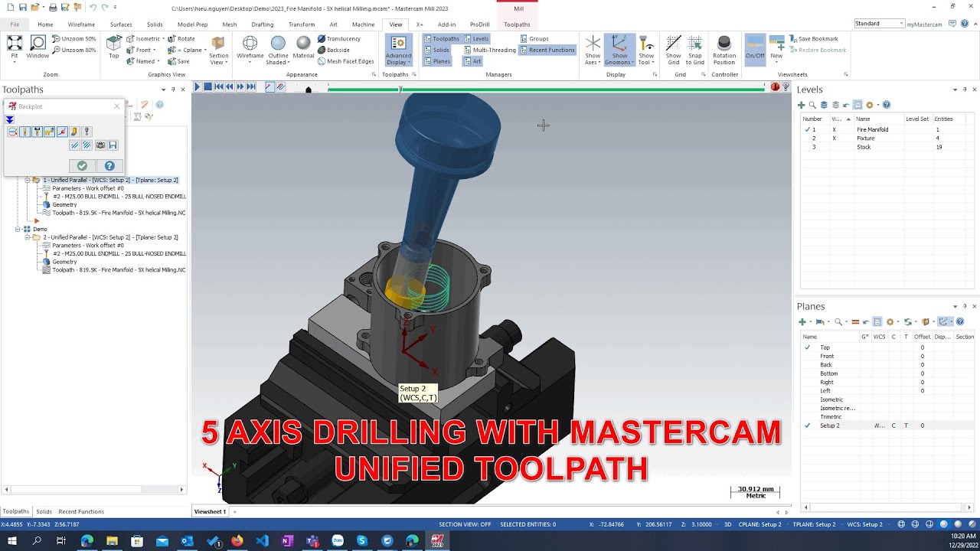980x551 pixels.
Task: Switch to Wireframe ribbon tab
Action: [81, 24]
